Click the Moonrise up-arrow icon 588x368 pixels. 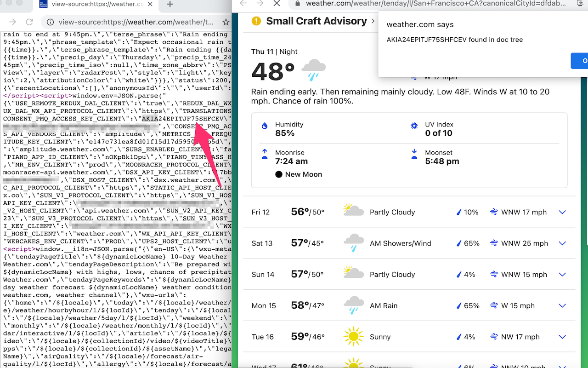[265, 154]
